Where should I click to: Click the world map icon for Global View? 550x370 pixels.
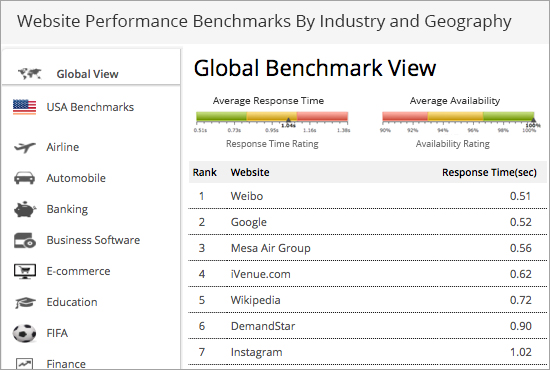coord(30,74)
